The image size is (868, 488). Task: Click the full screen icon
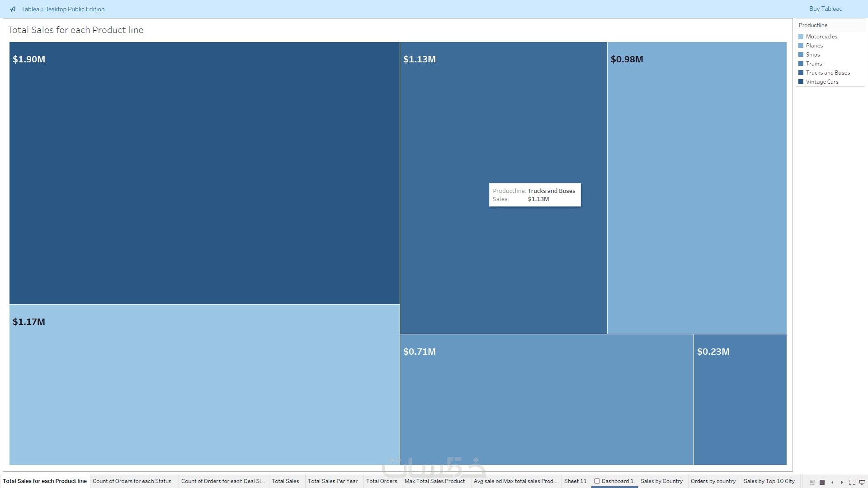pyautogui.click(x=852, y=482)
